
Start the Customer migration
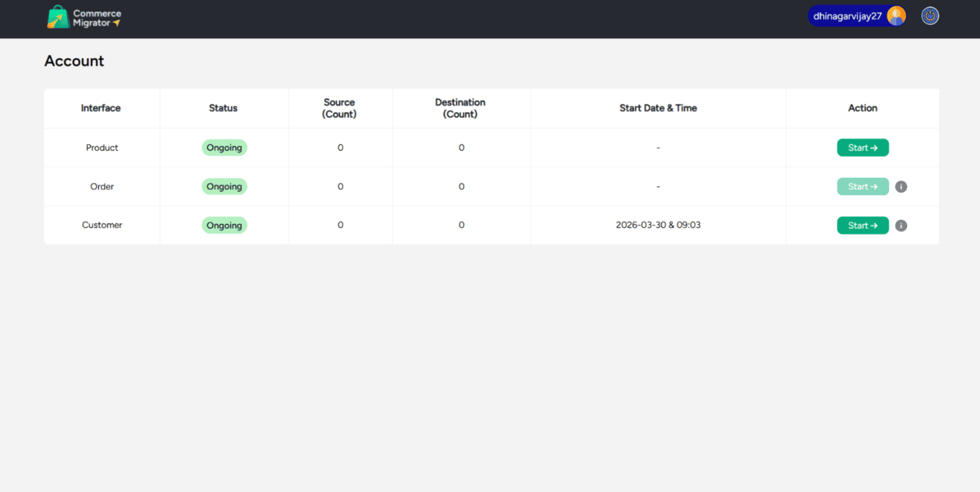point(862,226)
